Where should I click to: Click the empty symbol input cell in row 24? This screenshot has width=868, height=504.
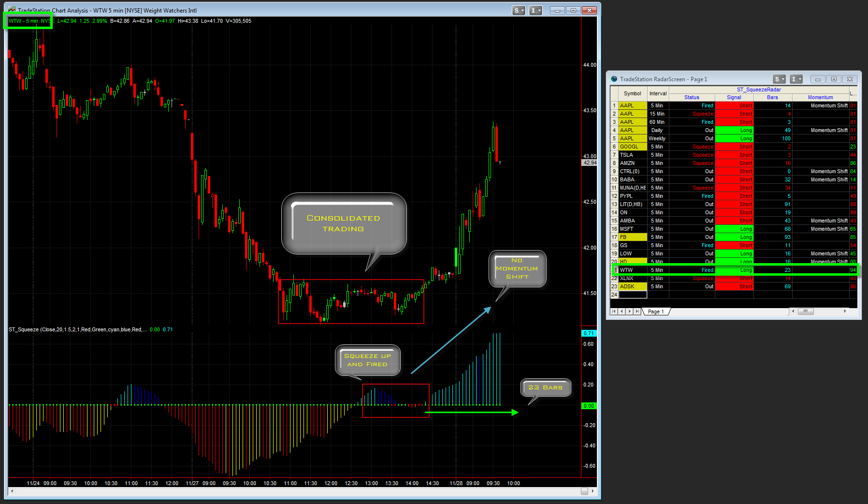(633, 295)
